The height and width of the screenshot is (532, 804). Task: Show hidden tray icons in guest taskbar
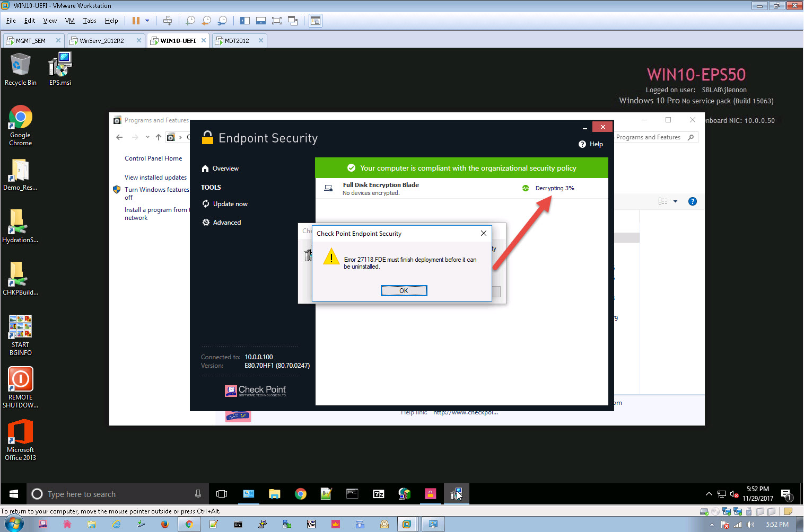(709, 494)
